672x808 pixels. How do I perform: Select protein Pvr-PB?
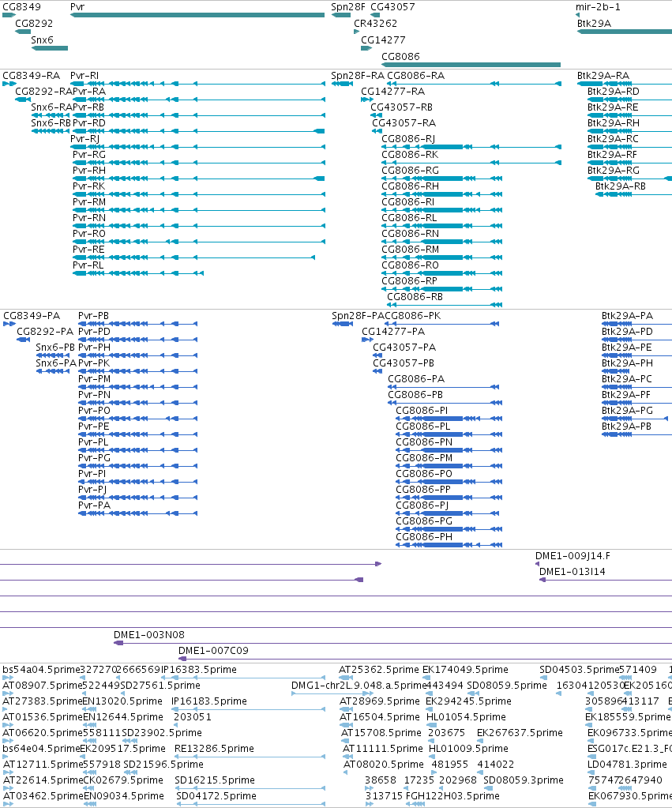tap(94, 316)
